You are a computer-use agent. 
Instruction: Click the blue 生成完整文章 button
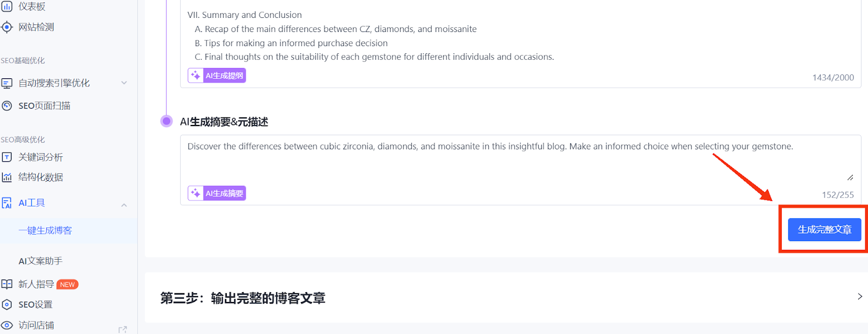tap(824, 230)
